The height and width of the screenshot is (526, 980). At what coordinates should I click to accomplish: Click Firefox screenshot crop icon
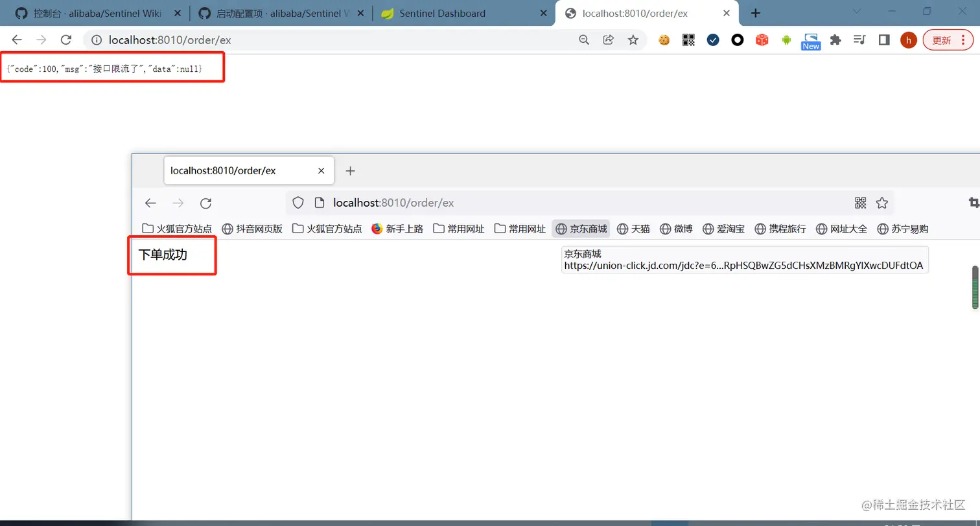pos(974,203)
